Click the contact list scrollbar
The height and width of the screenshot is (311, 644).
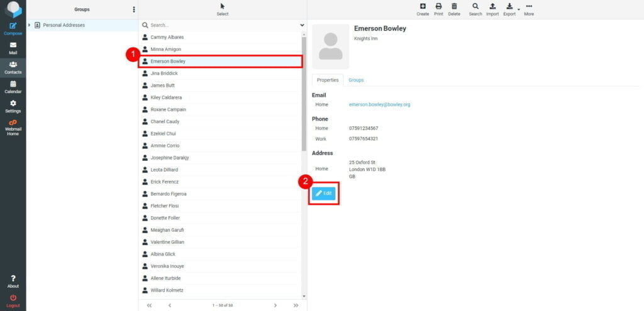click(304, 94)
